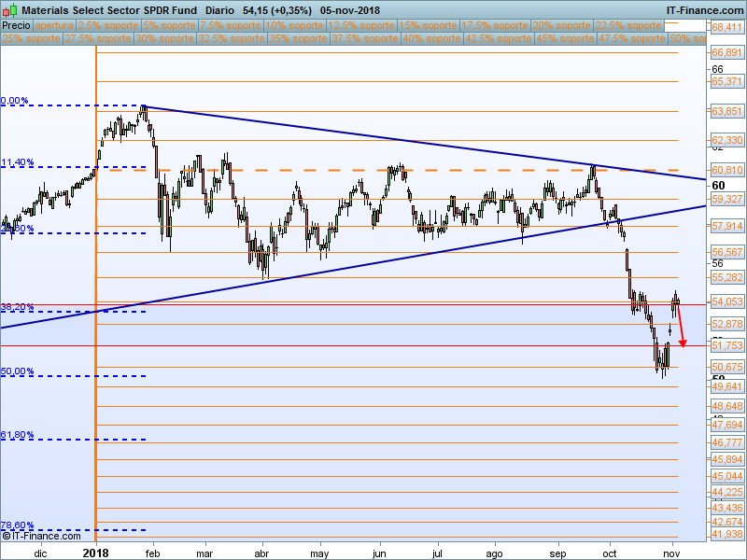Screen dimensions: 747x560
Task: Click the feb marker on time axis
Action: 152,553
